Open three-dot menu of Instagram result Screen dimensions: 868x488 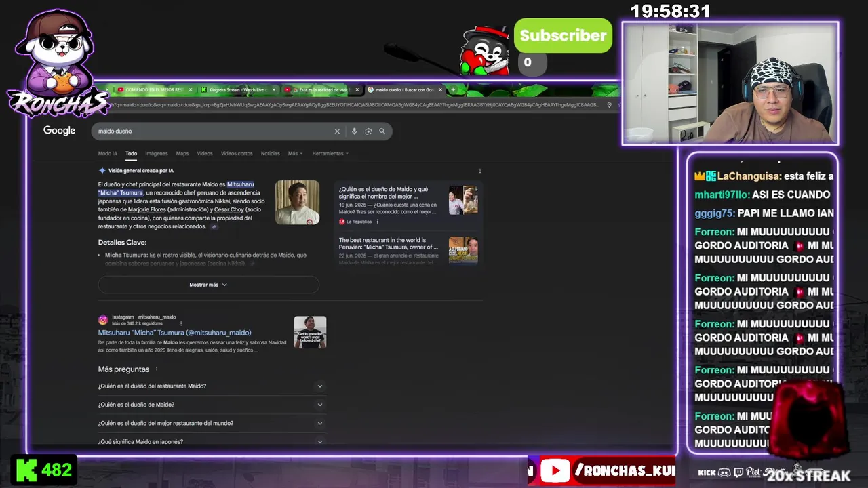[x=181, y=324]
